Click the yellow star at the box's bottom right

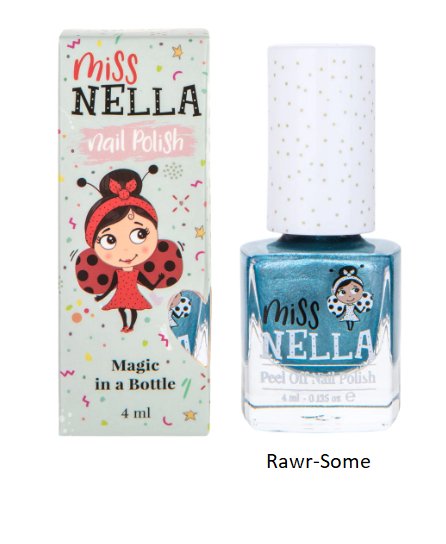[190, 415]
